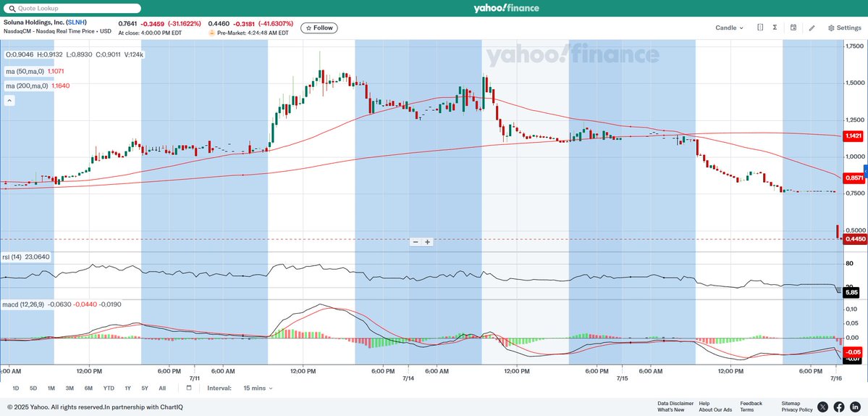Click the comparison brackets icon in toolbar
Image resolution: width=868 pixels, height=416 pixels.
coord(760,28)
